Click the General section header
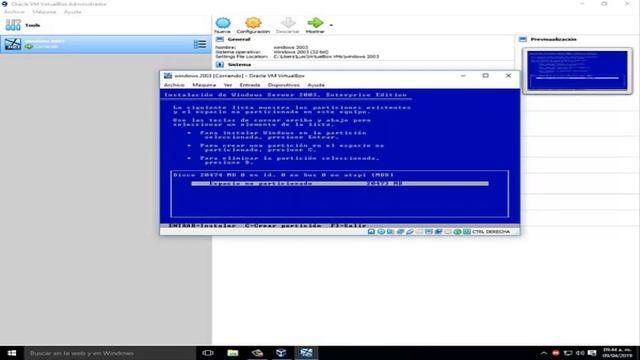Viewport: 640px width, 360px height. coord(239,39)
